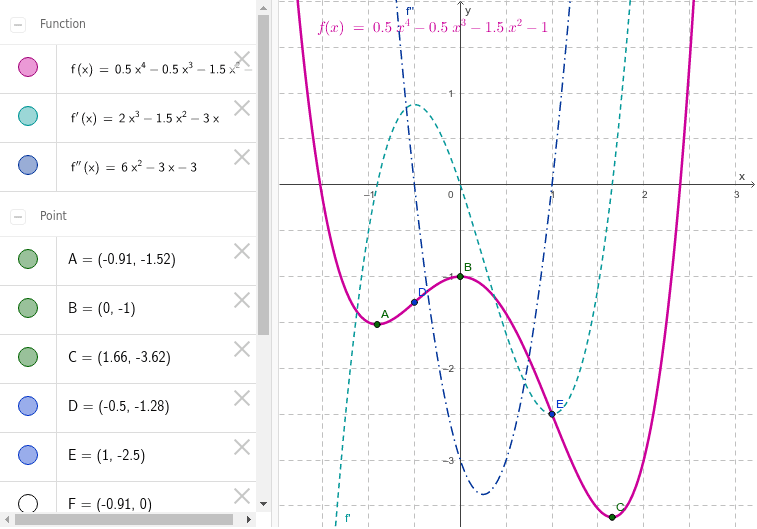Select E = (1, -2.5) entry
757x529 pixels.
click(x=106, y=455)
